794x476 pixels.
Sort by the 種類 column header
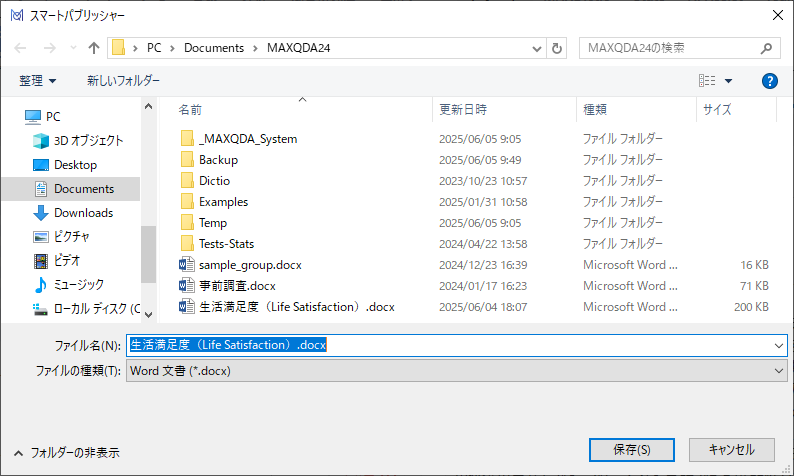click(x=595, y=109)
